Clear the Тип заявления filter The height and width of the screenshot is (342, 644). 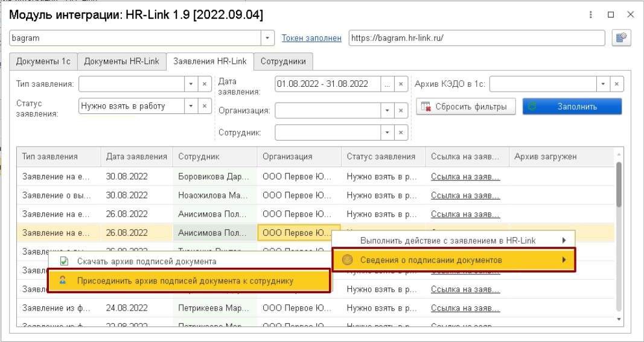pos(204,84)
